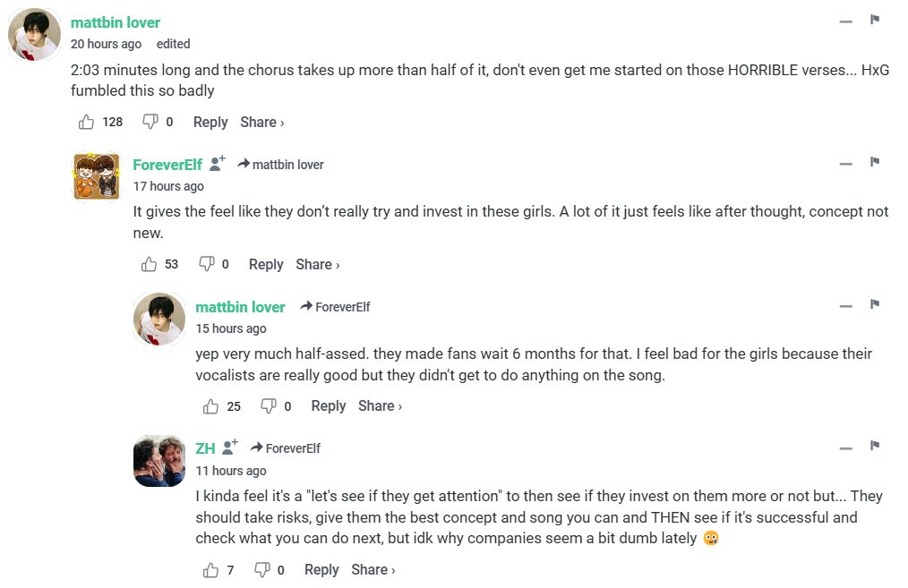Collapse mattbin lover's top comment thread
908x588 pixels.
[x=846, y=21]
